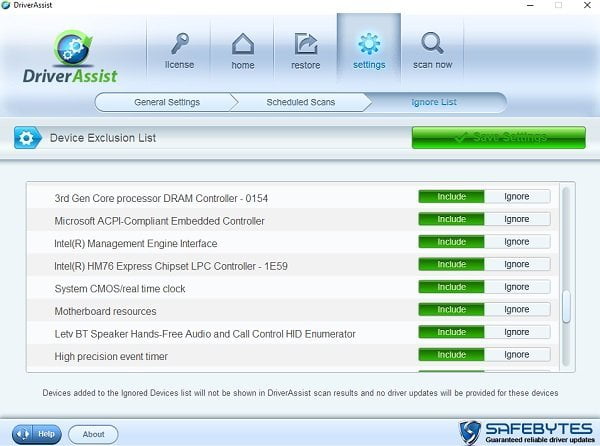Switch to the Ignore List tab
The height and width of the screenshot is (446, 600).
point(434,102)
